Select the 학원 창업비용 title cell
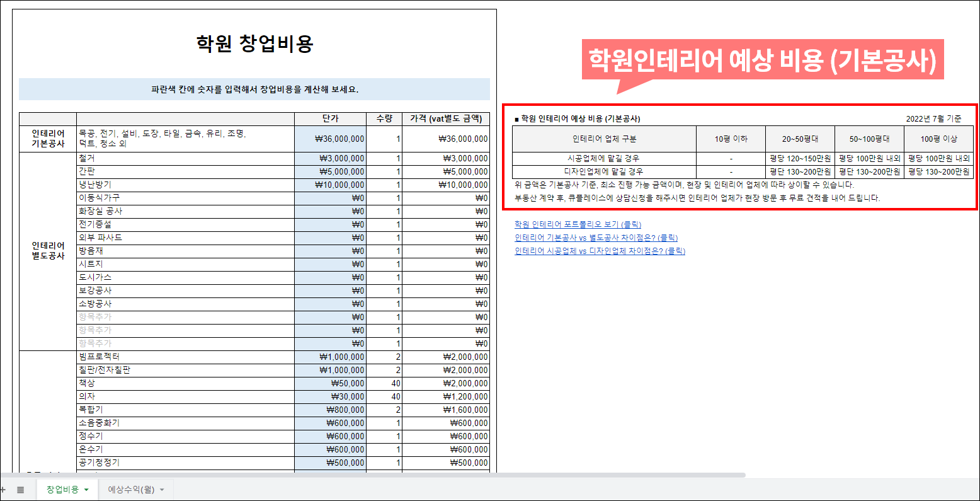Image resolution: width=980 pixels, height=501 pixels. point(254,44)
